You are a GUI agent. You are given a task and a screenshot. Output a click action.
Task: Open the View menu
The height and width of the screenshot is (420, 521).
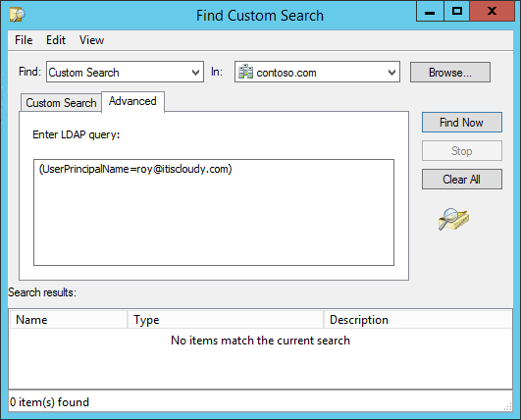91,40
